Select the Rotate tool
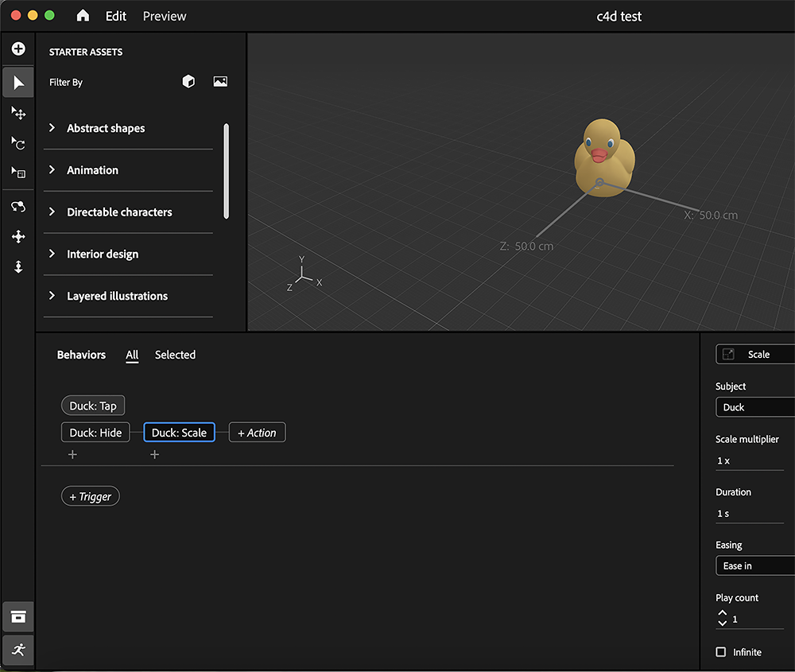This screenshot has height=672, width=795. point(17,143)
